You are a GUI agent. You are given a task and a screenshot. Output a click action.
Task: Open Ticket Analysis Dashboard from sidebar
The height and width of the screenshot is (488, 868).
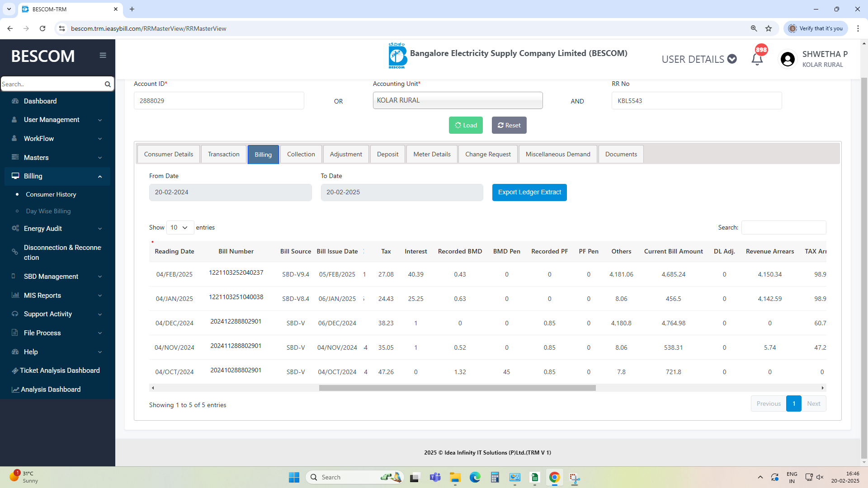(x=59, y=371)
